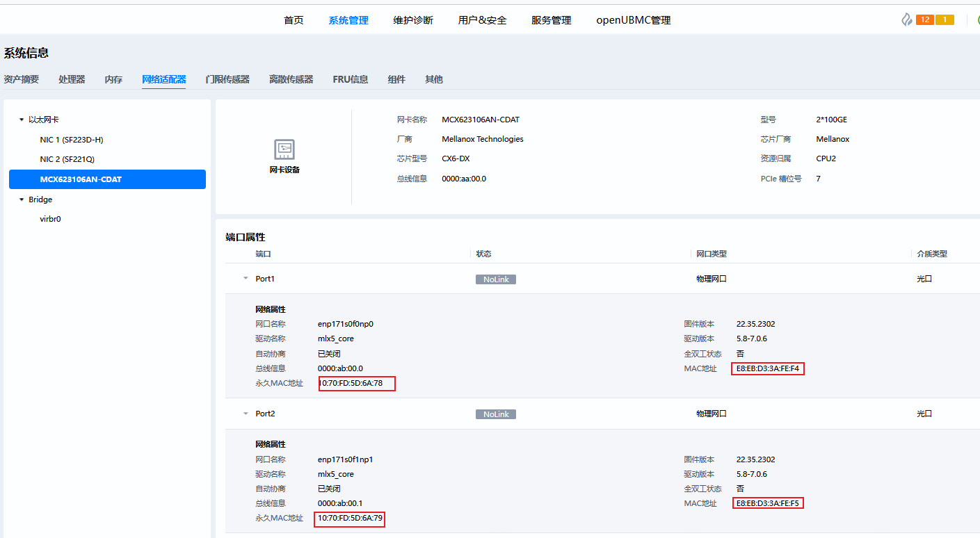Click Port1 MAC address E8:EB:D3:3A:FE:F4

point(768,368)
